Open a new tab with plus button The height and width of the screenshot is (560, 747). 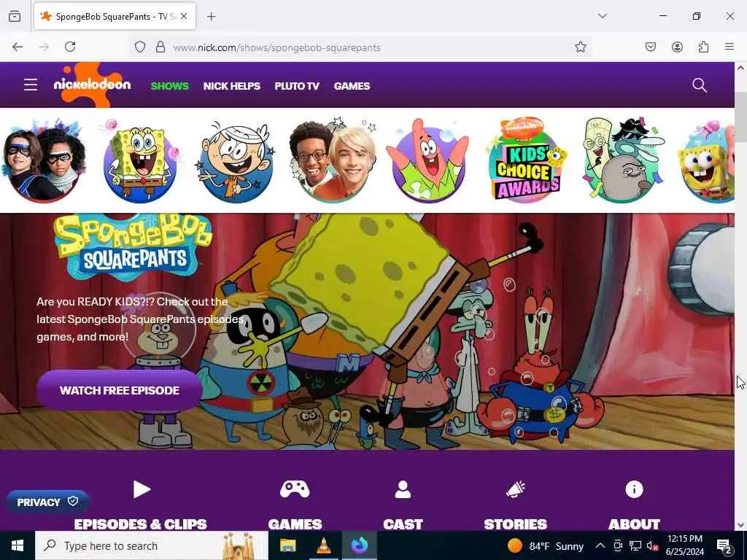tap(211, 17)
